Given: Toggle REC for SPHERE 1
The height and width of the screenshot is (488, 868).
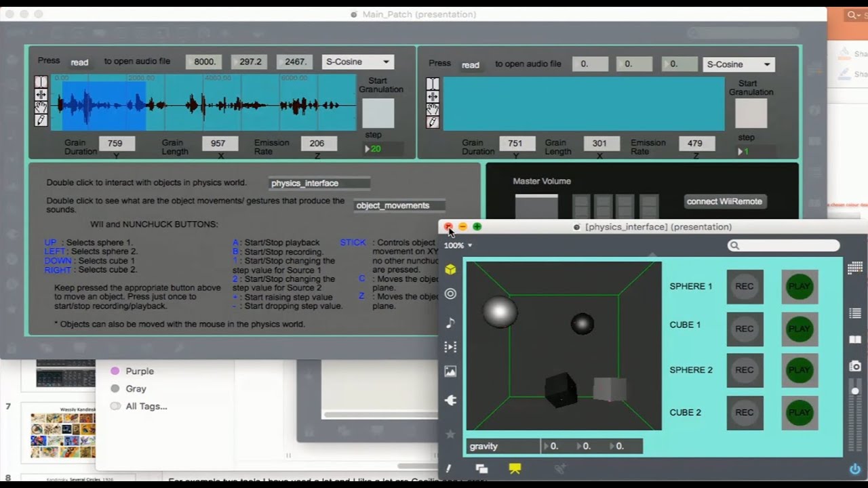Looking at the screenshot, I should (745, 287).
